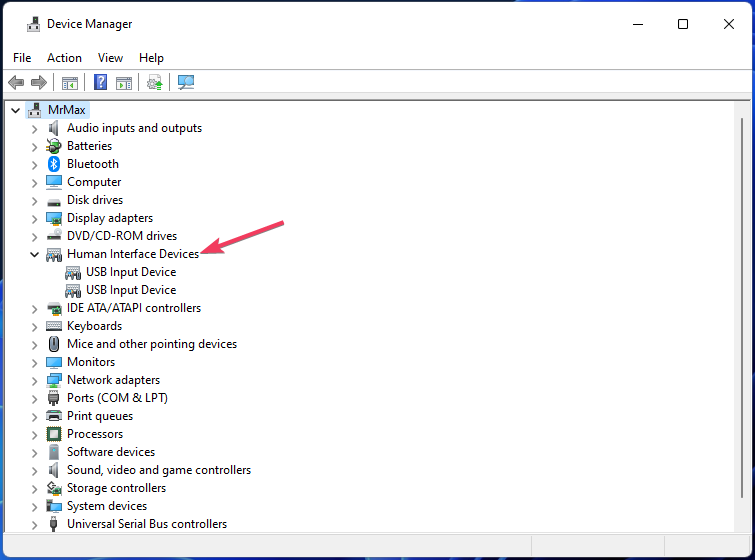Image resolution: width=755 pixels, height=560 pixels.
Task: Open the Help menu
Action: [x=151, y=58]
